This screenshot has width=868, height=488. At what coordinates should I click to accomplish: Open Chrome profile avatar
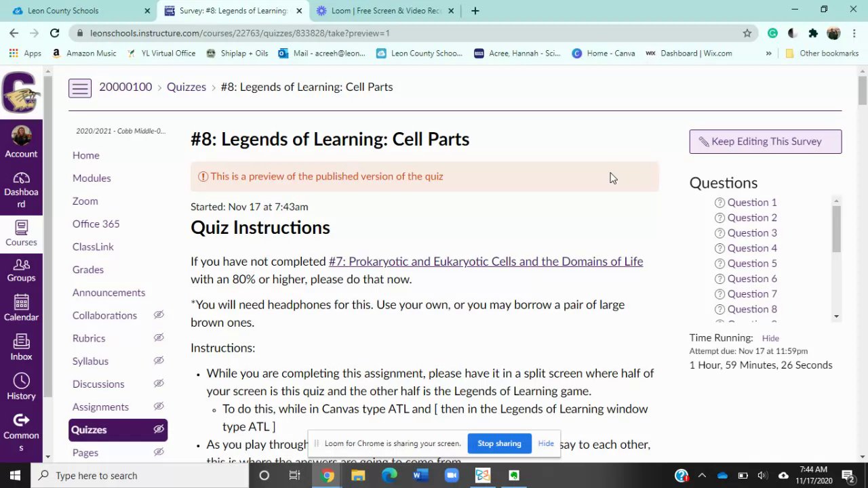click(x=833, y=33)
